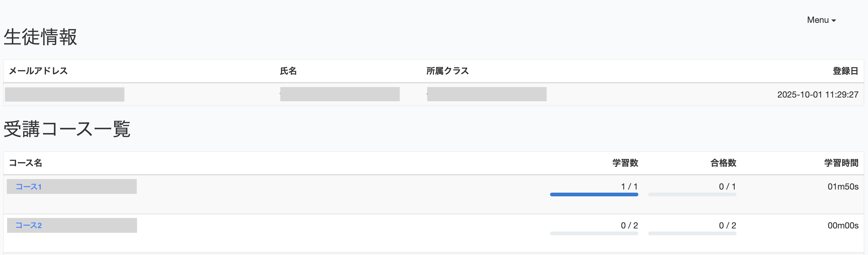Screen dimensions: 868x255
Task: Open the コース1 course link
Action: click(x=29, y=186)
